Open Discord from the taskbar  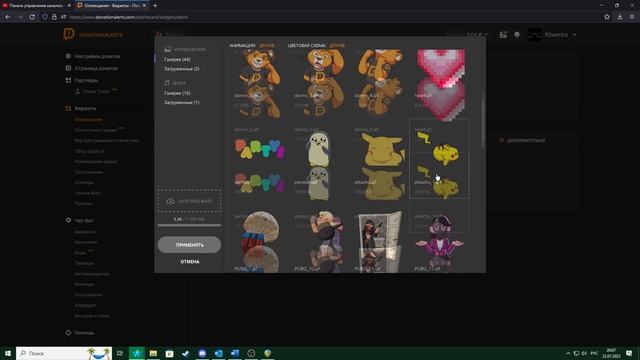[x=202, y=353]
